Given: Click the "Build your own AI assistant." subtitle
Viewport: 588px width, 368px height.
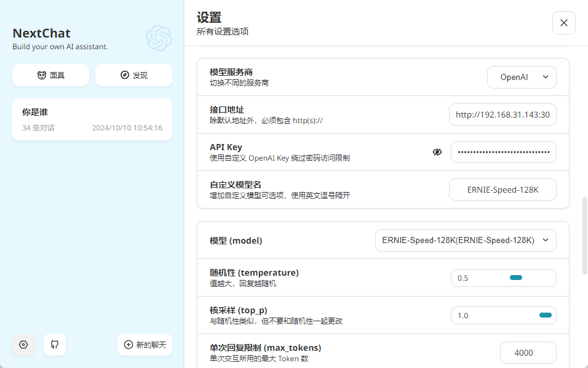Looking at the screenshot, I should point(60,47).
